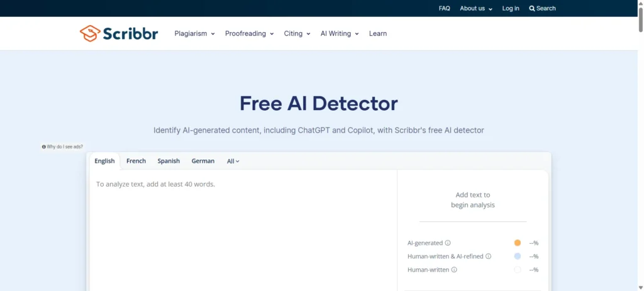Switch to the Spanish tab
Viewport: 644px width, 291px height.
169,161
